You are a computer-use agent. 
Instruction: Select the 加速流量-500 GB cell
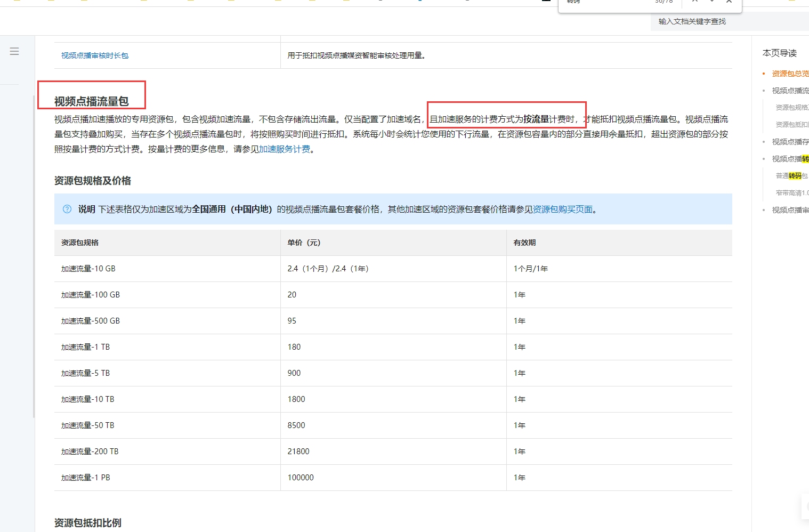point(167,321)
